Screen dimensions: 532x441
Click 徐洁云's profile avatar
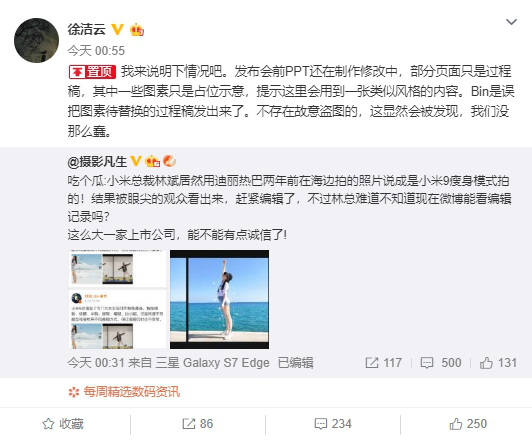(x=36, y=40)
